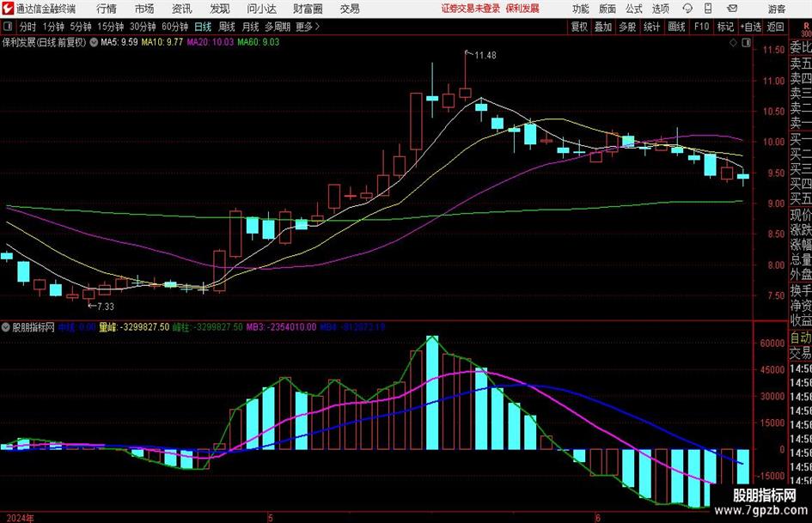The width and height of the screenshot is (812, 523).
Task: Click the 2024年 date label on time axis
Action: click(21, 517)
